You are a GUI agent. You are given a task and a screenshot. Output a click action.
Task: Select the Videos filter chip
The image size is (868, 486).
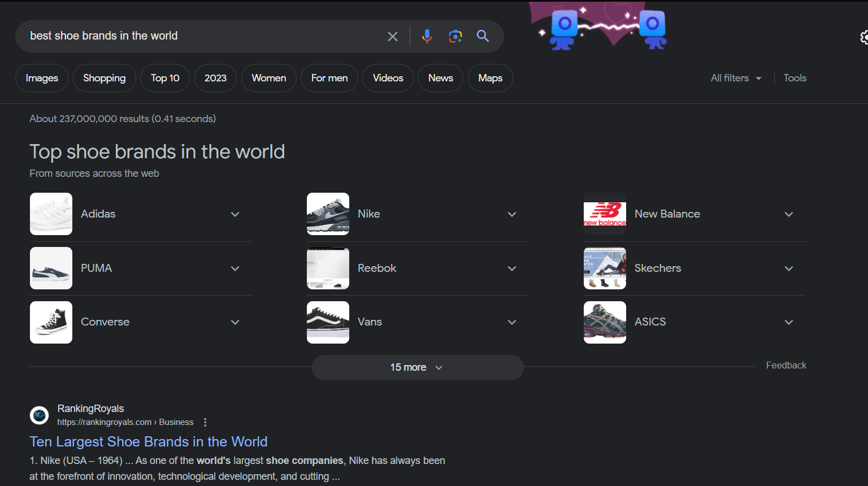[x=388, y=78]
